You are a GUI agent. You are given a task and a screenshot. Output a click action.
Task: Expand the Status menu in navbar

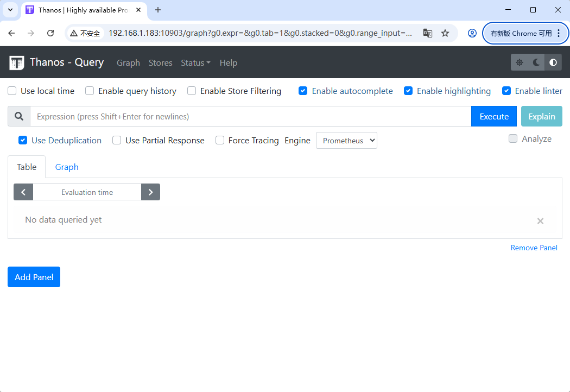point(195,63)
